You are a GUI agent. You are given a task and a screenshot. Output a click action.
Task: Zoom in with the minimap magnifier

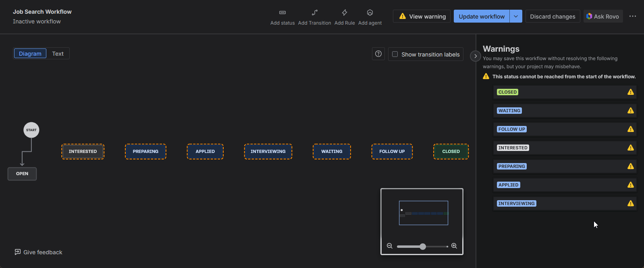coord(454,246)
